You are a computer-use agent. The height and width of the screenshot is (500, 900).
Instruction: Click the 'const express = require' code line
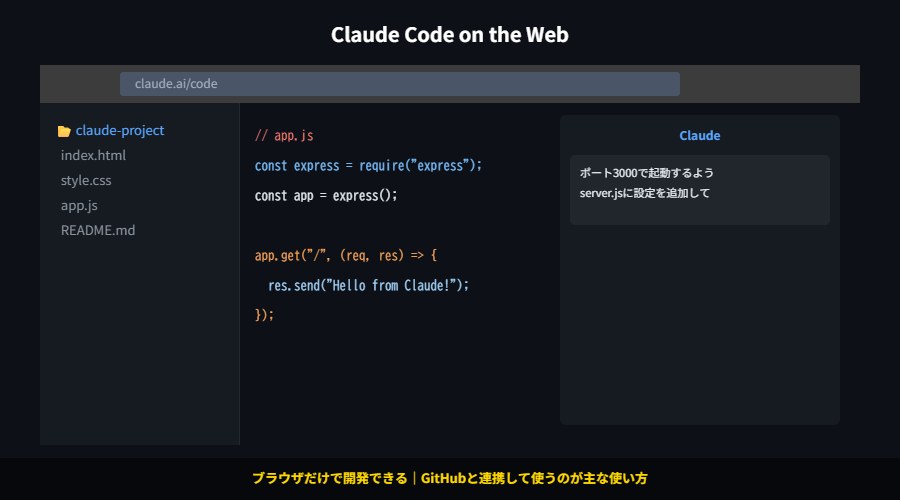click(368, 166)
